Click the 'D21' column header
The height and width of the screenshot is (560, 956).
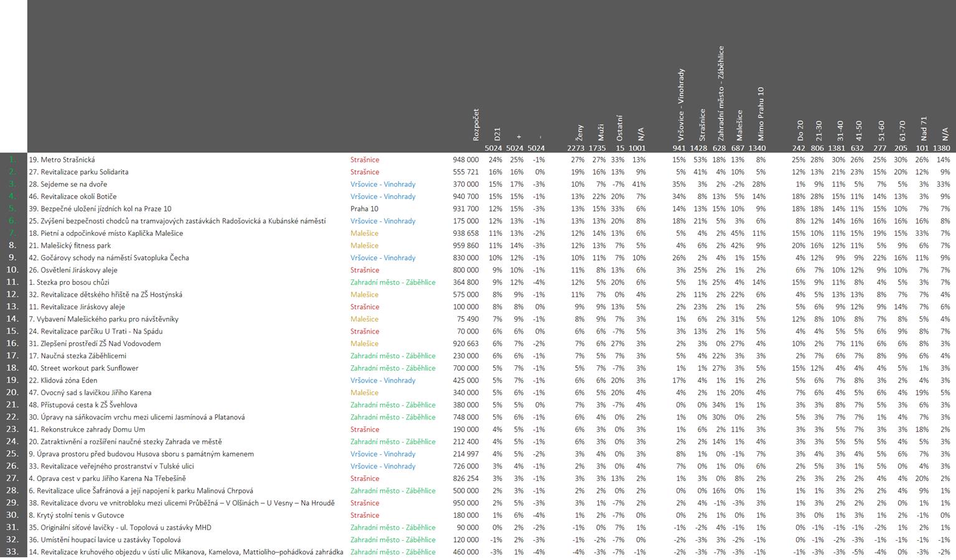497,134
